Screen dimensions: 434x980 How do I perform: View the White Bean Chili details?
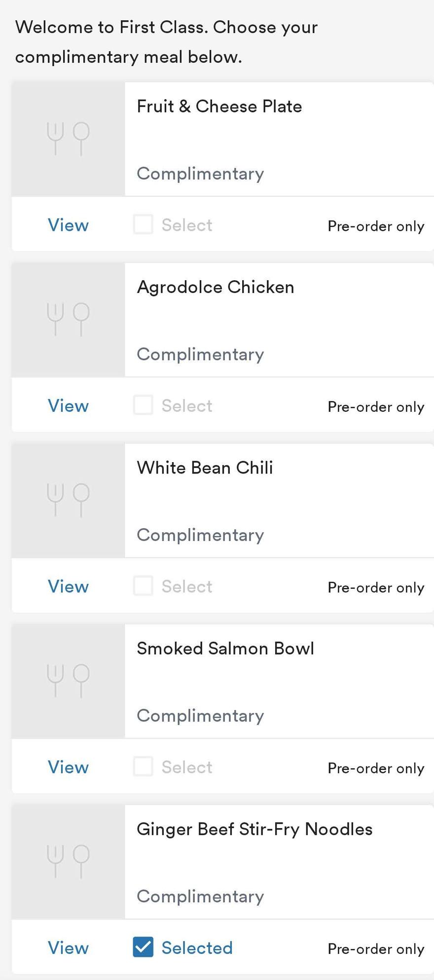click(68, 586)
